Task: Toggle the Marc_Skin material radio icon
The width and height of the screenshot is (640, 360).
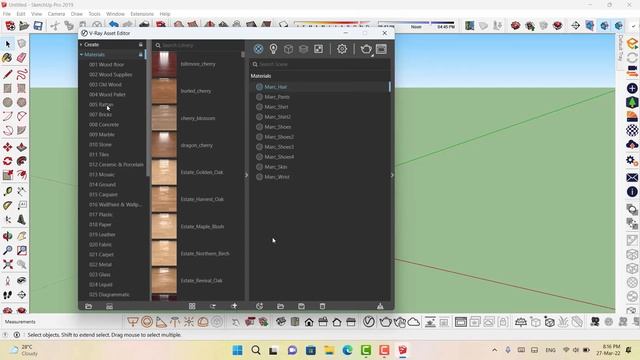Action: (259, 167)
